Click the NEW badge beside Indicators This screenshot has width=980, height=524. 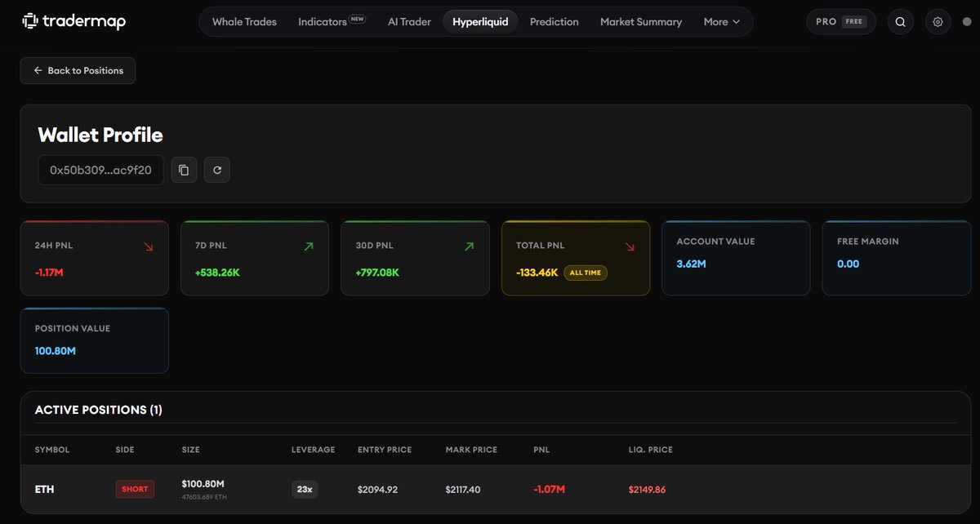pos(357,18)
